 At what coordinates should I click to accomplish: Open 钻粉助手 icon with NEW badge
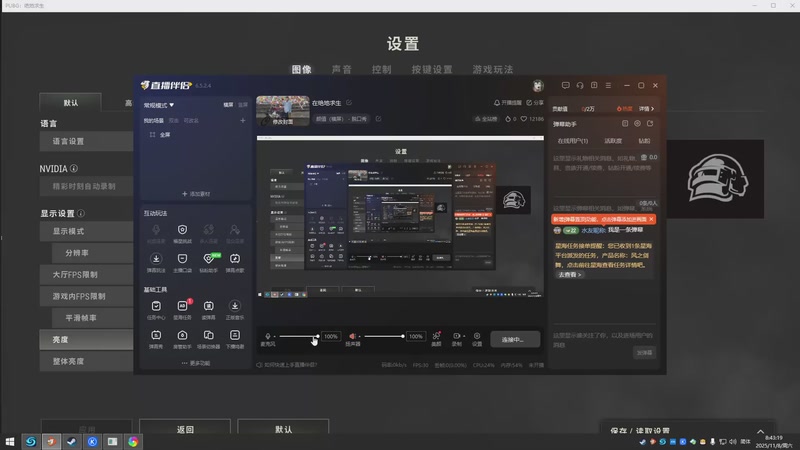click(209, 259)
